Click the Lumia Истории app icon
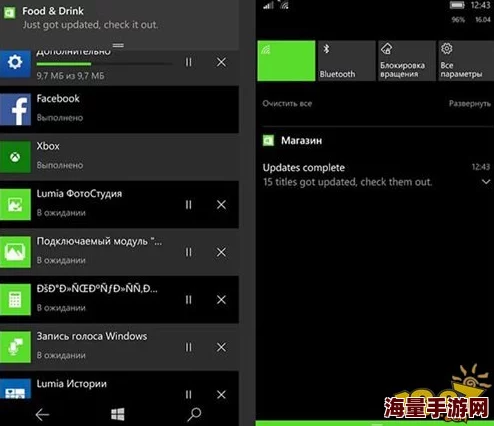Image resolution: width=494 pixels, height=426 pixels. 15,389
